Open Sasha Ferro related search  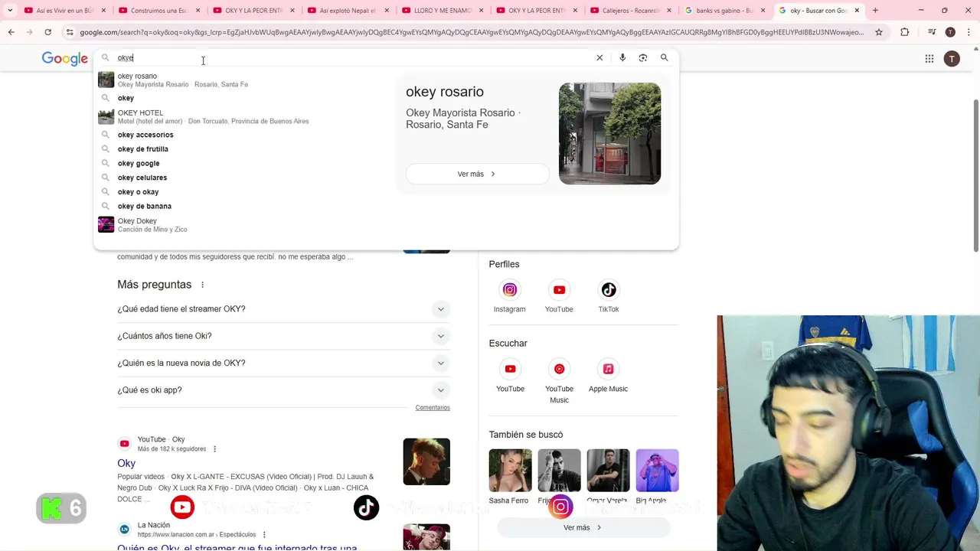[x=510, y=476]
